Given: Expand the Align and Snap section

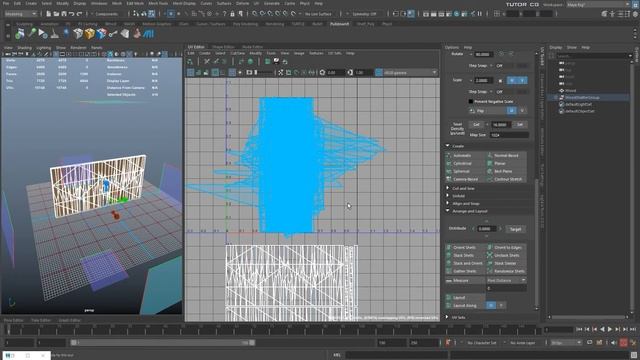Looking at the screenshot, I should (x=448, y=203).
